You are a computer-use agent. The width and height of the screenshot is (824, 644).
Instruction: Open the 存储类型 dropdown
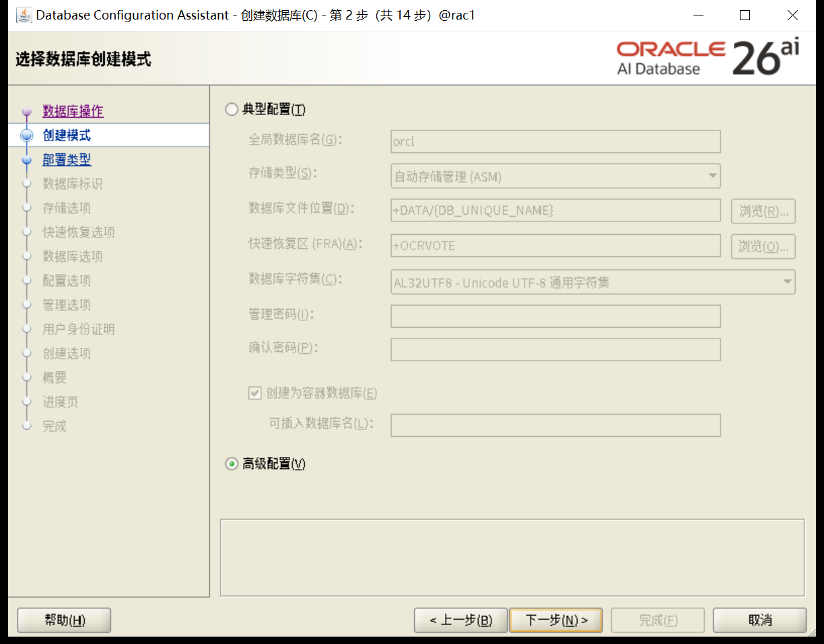point(555,176)
